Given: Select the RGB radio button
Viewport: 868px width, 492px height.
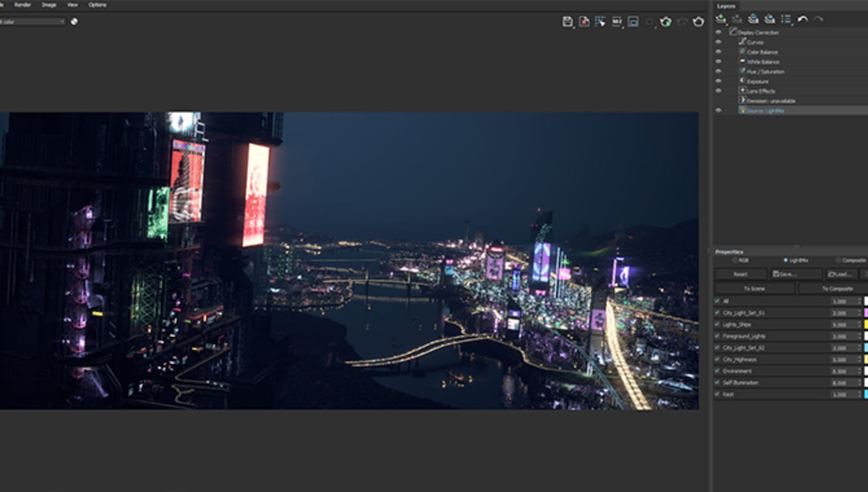Looking at the screenshot, I should point(734,260).
